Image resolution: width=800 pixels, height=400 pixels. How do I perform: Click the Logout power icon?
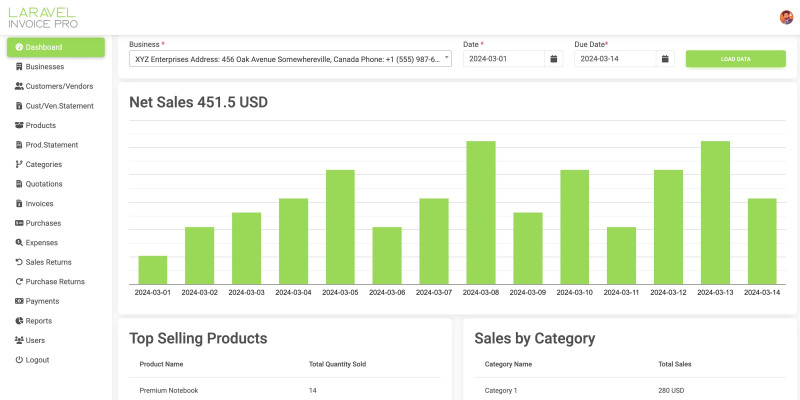point(19,360)
